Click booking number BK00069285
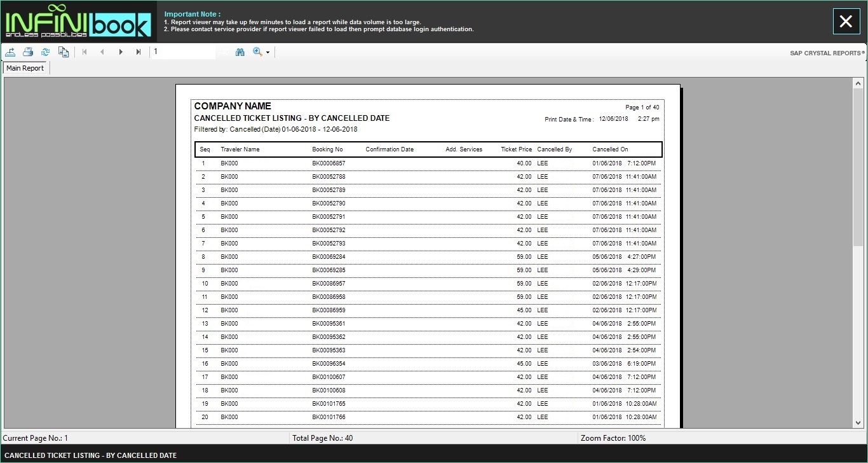868x463 pixels. (x=329, y=270)
